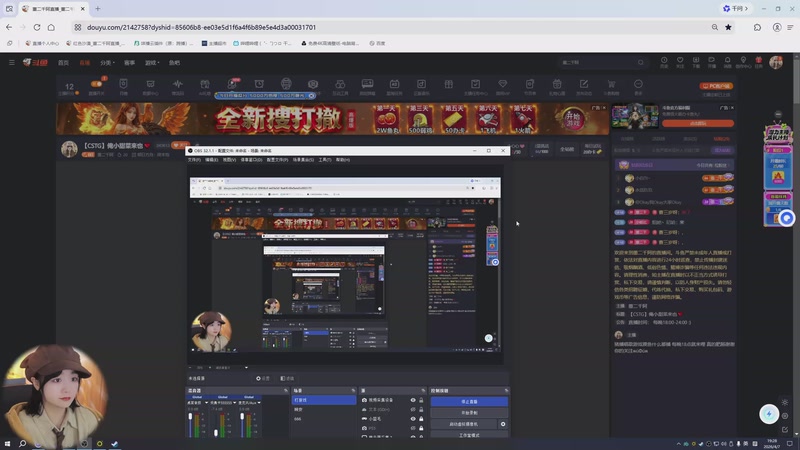Screen dimensions: 800x450
Task: Toggle visibility of the 小窗毛 source
Action: (x=413, y=419)
